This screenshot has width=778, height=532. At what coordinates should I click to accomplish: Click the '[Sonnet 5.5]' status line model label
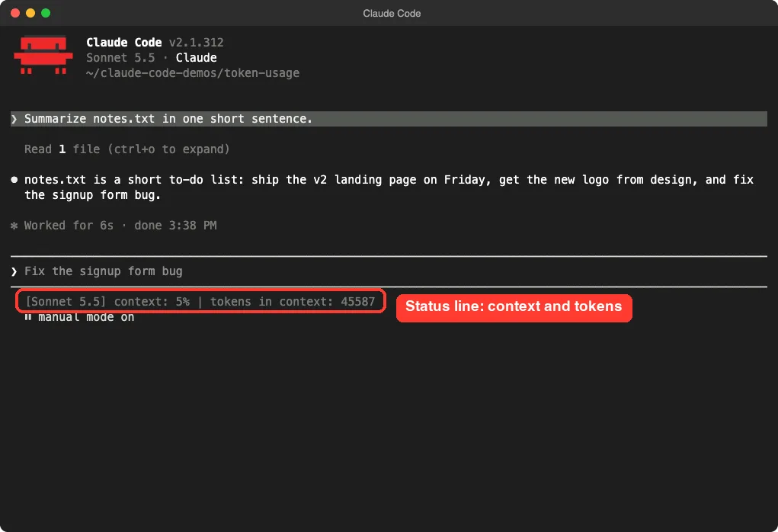coord(66,302)
